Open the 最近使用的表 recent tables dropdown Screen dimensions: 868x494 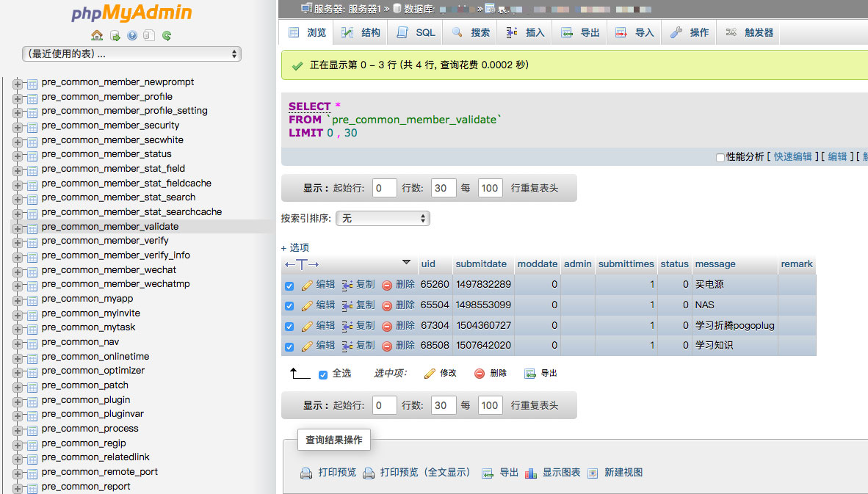coord(131,54)
